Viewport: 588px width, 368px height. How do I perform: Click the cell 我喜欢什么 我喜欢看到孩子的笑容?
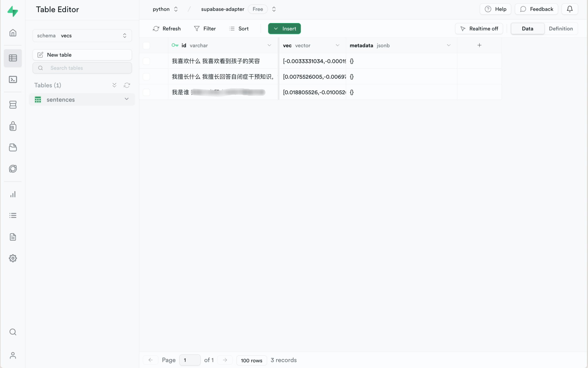[x=223, y=61]
